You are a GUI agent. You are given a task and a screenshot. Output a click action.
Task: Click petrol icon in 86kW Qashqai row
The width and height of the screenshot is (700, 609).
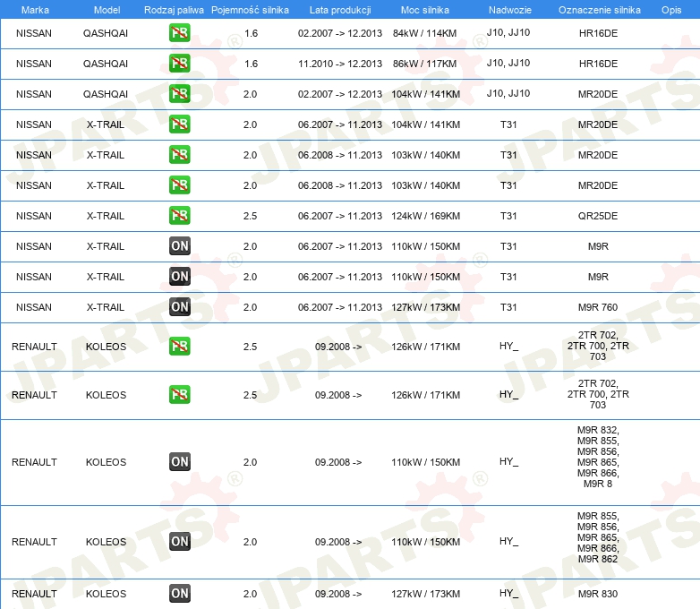point(179,64)
